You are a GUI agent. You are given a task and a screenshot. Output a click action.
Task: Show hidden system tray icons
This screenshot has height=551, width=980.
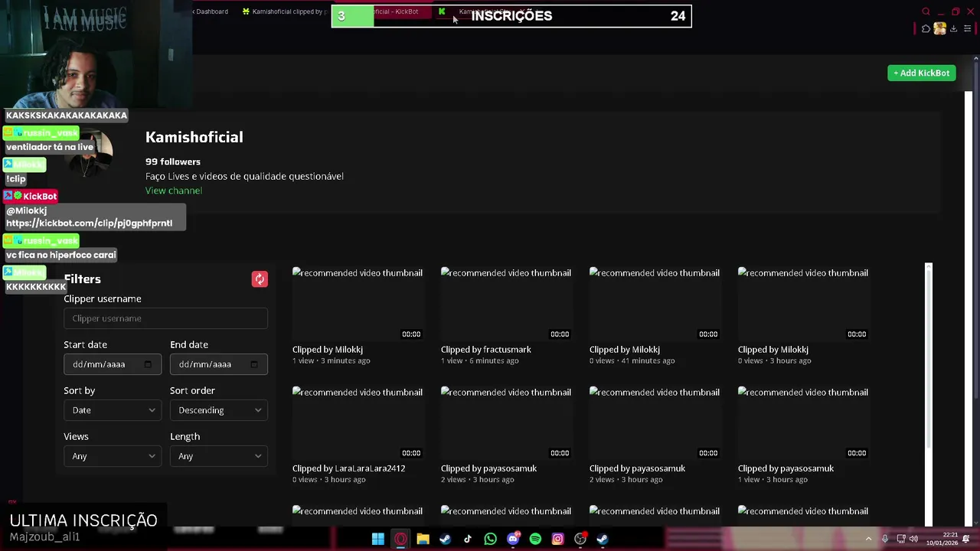pos(868,539)
